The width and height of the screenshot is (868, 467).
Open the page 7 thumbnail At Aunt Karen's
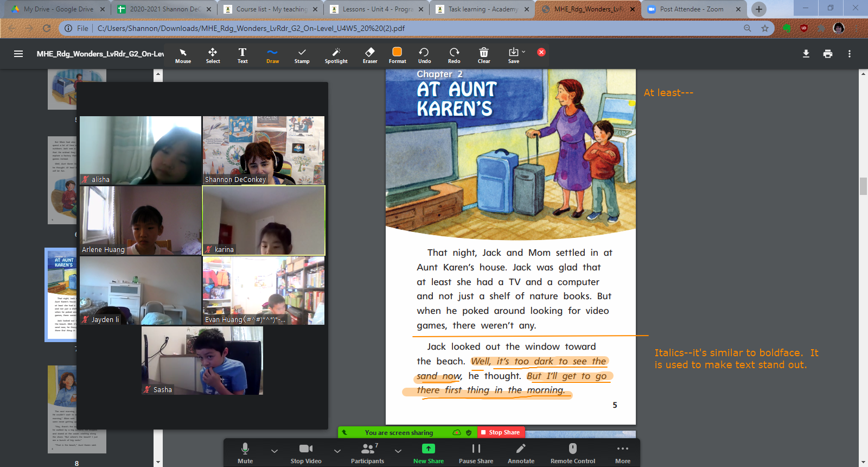click(x=61, y=295)
